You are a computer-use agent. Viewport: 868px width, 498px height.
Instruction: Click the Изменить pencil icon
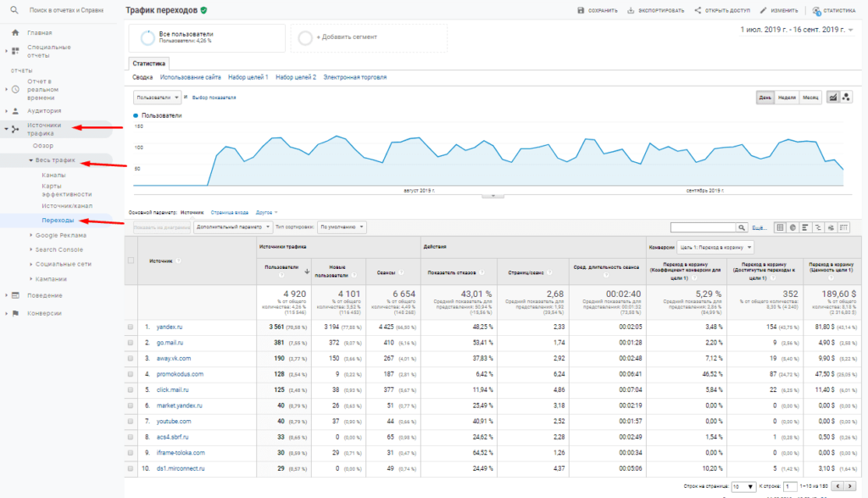764,11
